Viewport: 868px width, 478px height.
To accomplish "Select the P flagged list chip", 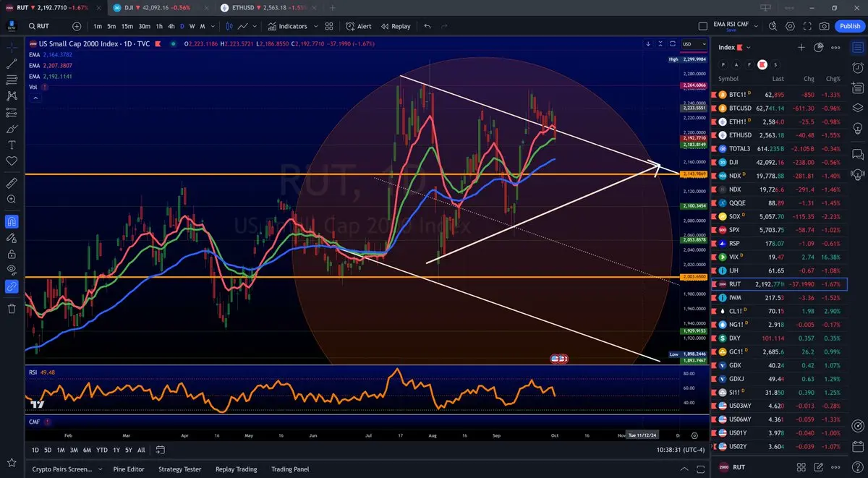I will pyautogui.click(x=723, y=64).
